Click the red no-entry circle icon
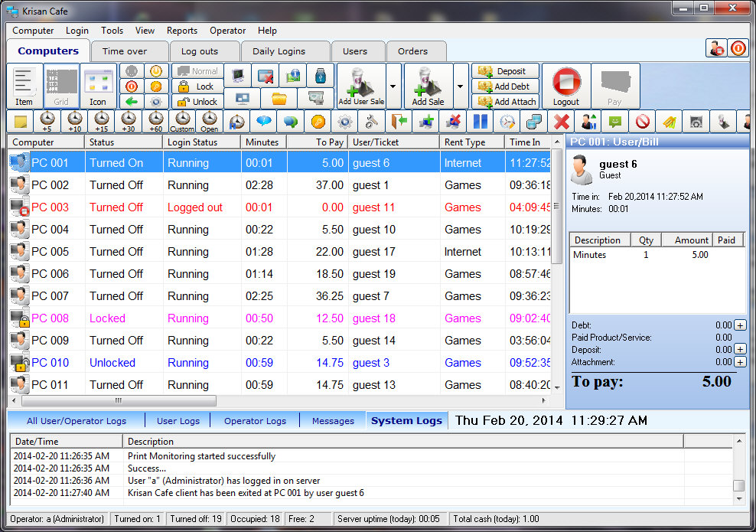The image size is (756, 532). 642,122
